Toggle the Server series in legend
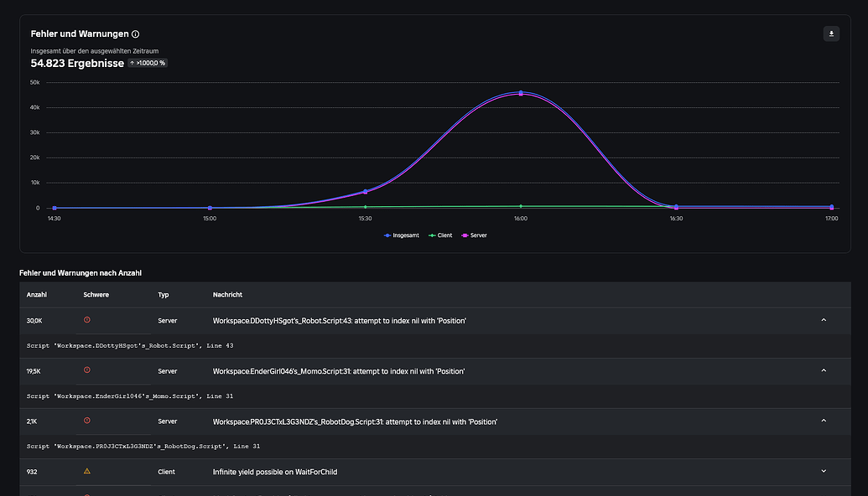This screenshot has height=496, width=868. pyautogui.click(x=475, y=235)
